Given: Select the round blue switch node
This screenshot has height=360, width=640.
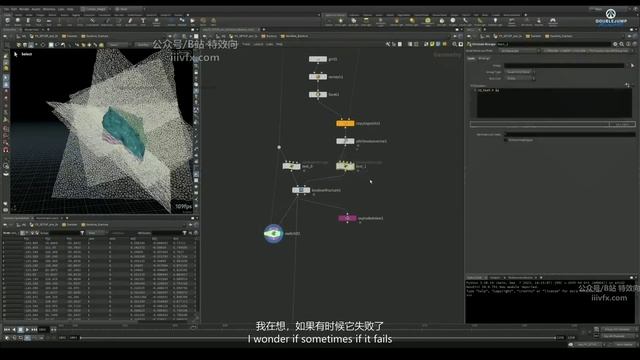Looking at the screenshot, I should [x=273, y=233].
